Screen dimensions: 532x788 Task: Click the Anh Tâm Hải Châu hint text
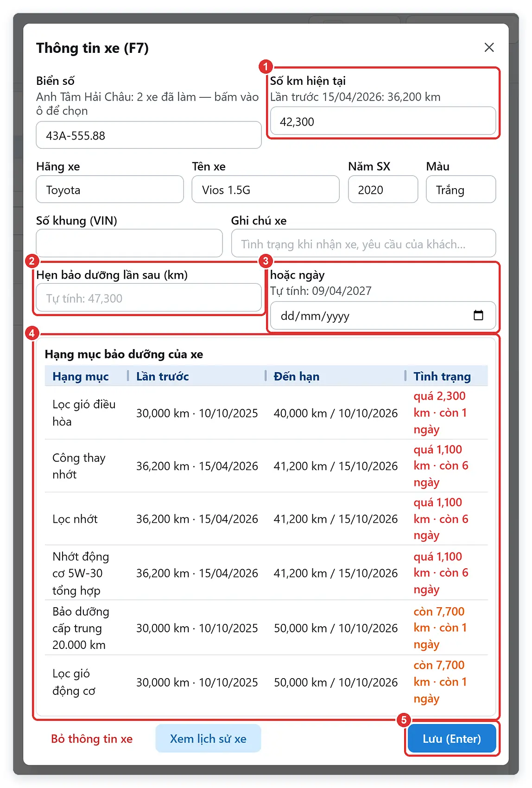(x=147, y=104)
